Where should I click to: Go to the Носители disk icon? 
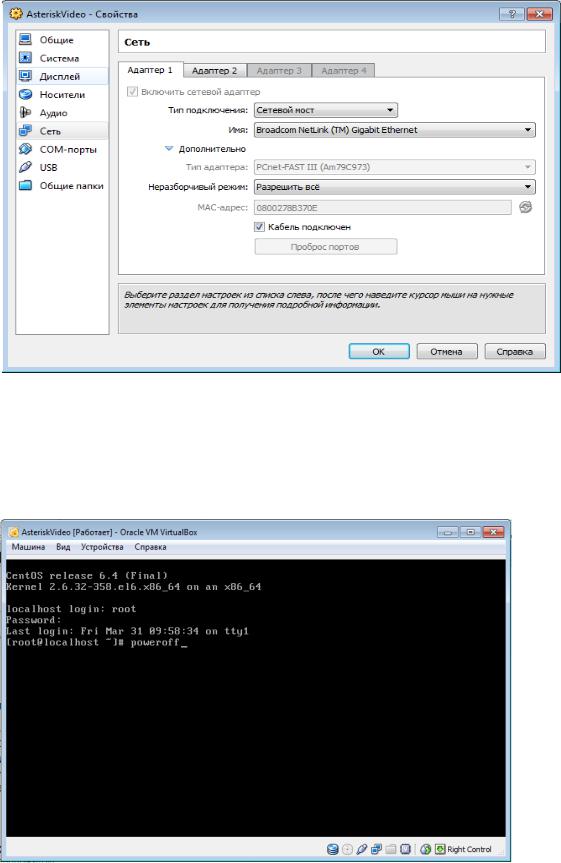[25, 94]
